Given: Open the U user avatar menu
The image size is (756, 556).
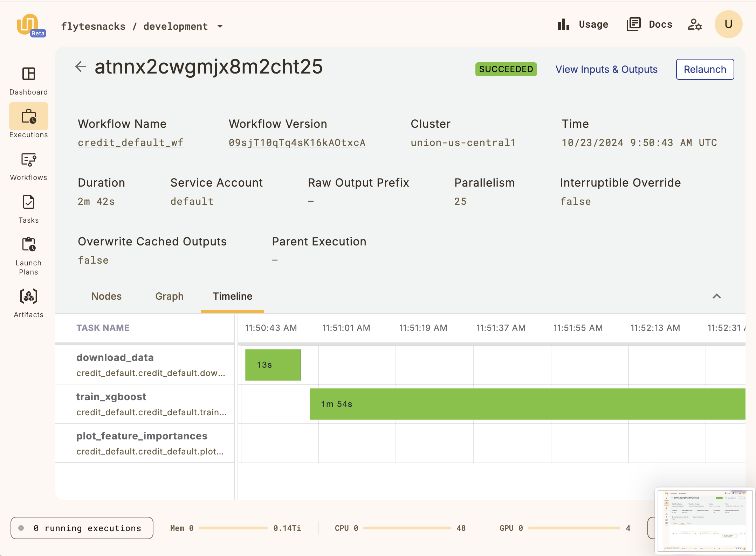Looking at the screenshot, I should click(728, 24).
